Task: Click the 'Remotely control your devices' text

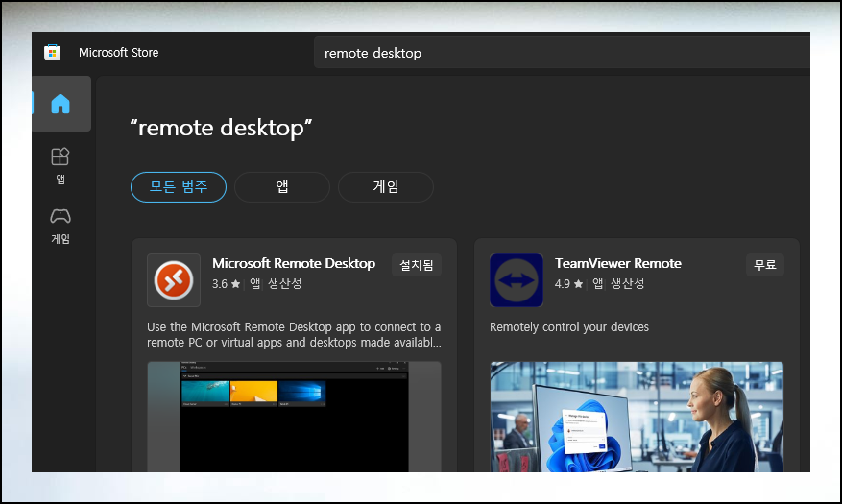Action: click(x=569, y=326)
